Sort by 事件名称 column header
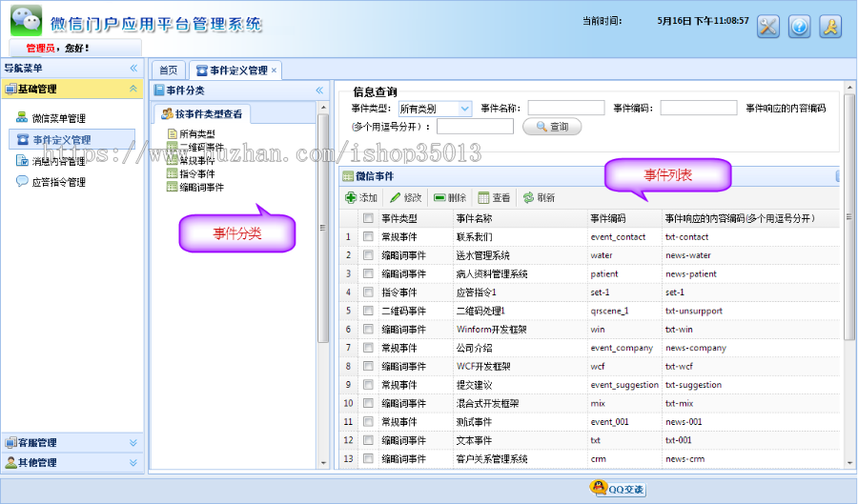Image resolution: width=858 pixels, height=504 pixels. tap(475, 218)
